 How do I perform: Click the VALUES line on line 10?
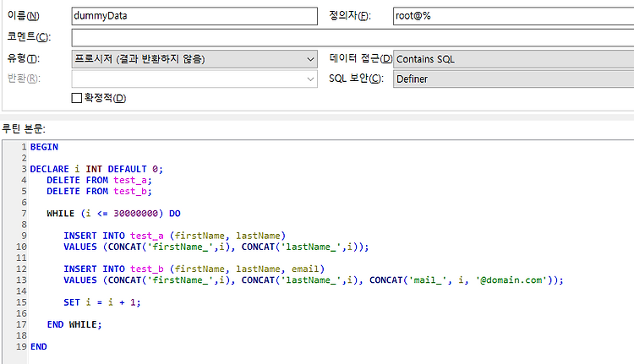216,247
